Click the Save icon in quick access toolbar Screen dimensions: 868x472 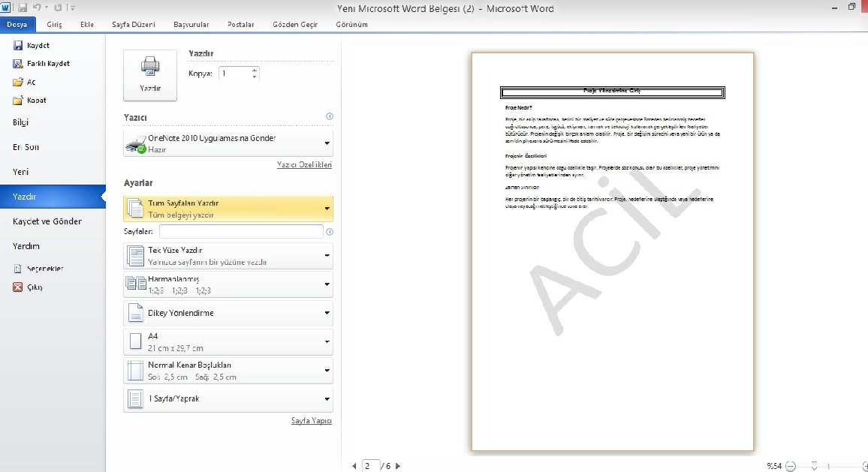[23, 8]
